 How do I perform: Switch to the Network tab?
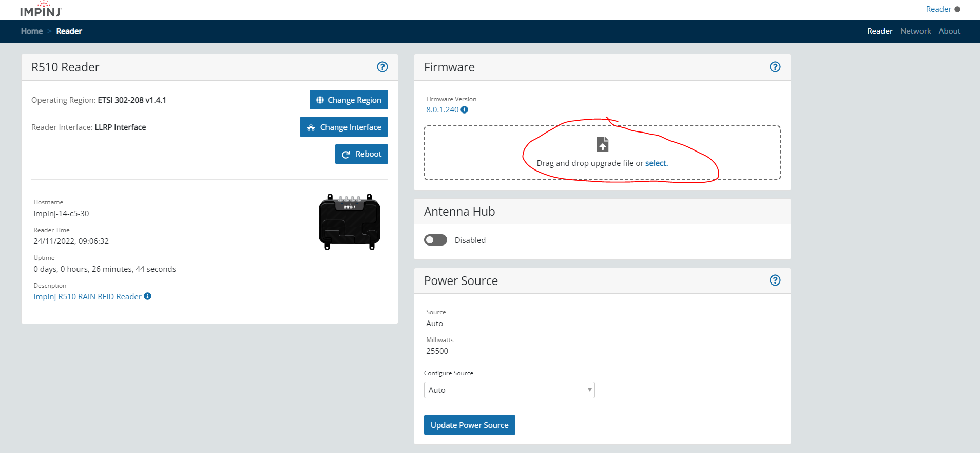click(x=915, y=31)
